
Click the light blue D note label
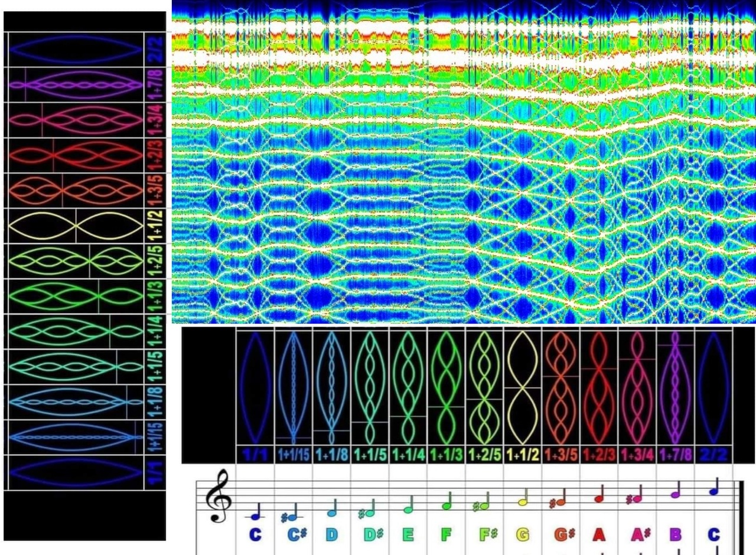tap(332, 535)
